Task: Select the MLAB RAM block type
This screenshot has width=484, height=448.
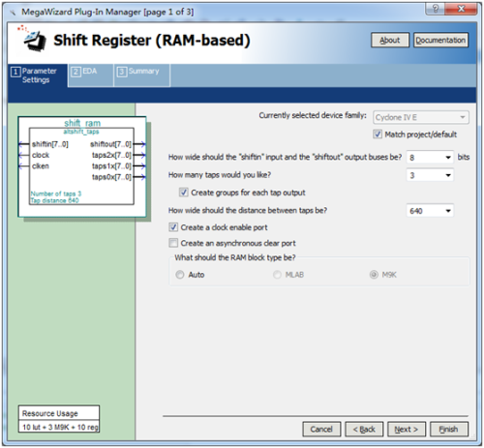Action: [277, 275]
